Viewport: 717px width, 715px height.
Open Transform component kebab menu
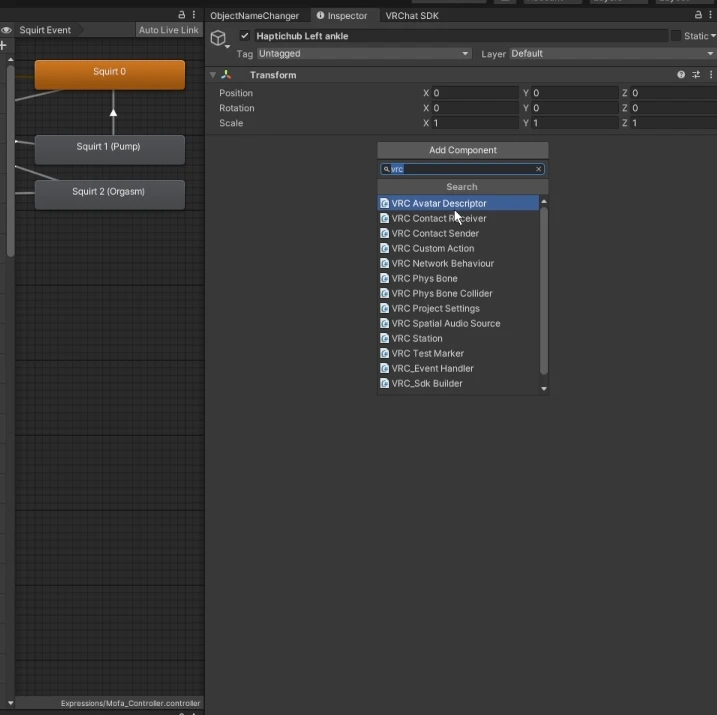point(711,75)
